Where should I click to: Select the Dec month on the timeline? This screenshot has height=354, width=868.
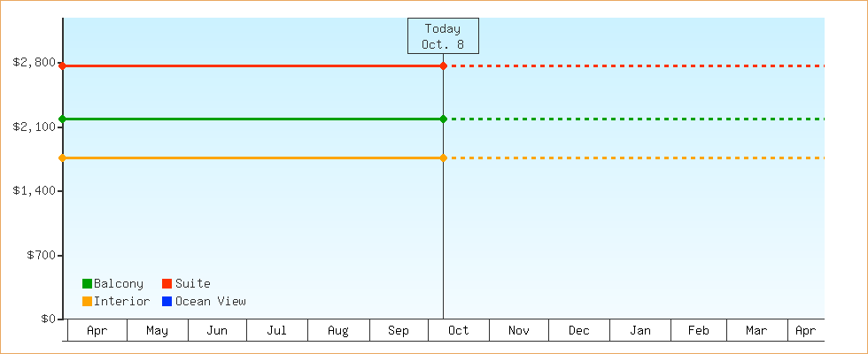pos(579,330)
